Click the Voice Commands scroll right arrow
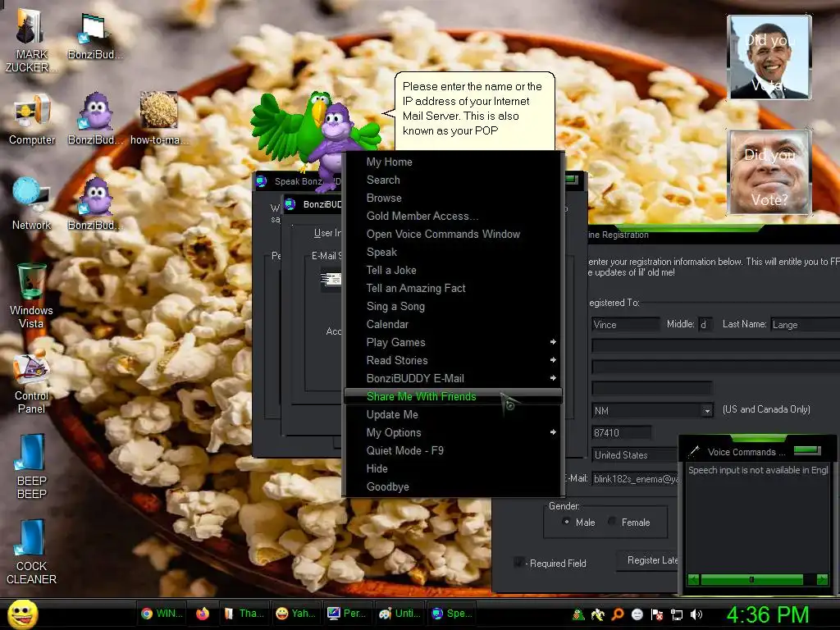Image resolution: width=840 pixels, height=630 pixels. pyautogui.click(x=822, y=579)
